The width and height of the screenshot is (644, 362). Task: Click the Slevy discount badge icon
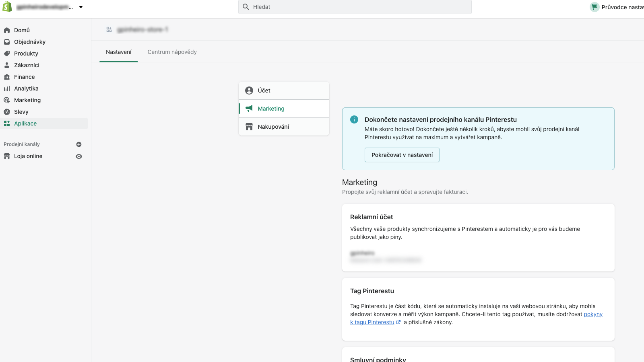(7, 112)
